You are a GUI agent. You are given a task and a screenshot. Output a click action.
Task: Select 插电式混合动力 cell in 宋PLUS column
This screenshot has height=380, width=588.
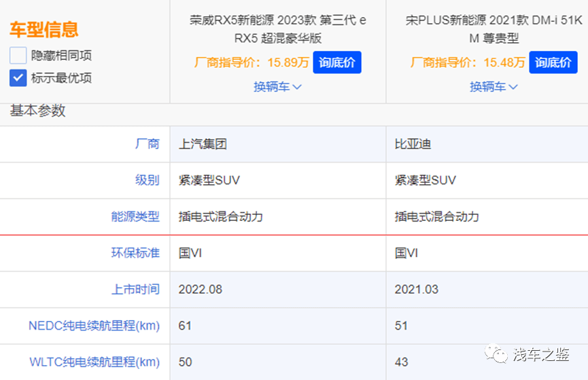click(487, 217)
